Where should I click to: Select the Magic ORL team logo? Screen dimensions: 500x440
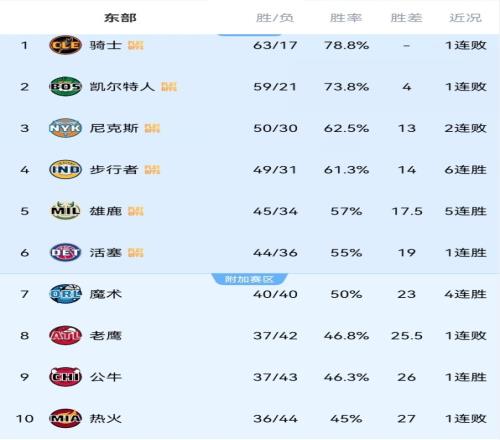click(65, 294)
